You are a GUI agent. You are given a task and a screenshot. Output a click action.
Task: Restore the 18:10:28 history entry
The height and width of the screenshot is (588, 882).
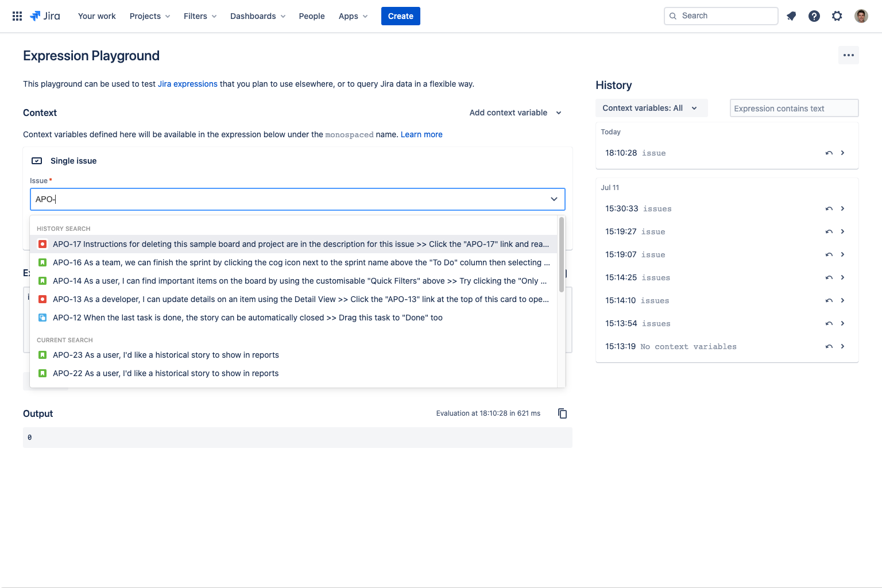point(829,153)
